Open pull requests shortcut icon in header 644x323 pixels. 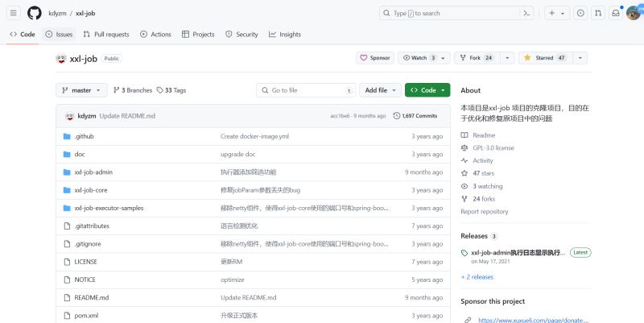tap(598, 13)
